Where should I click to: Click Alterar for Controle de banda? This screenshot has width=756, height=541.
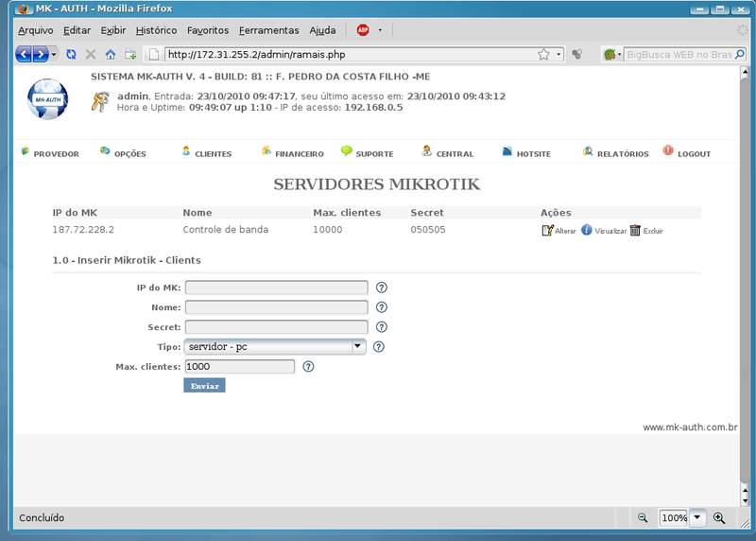pyautogui.click(x=558, y=231)
